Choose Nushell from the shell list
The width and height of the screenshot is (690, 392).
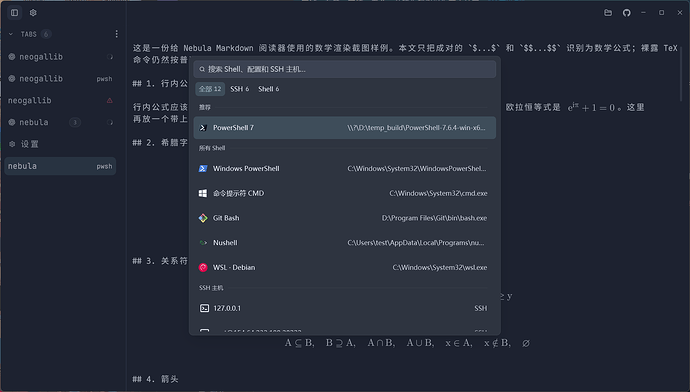point(345,242)
